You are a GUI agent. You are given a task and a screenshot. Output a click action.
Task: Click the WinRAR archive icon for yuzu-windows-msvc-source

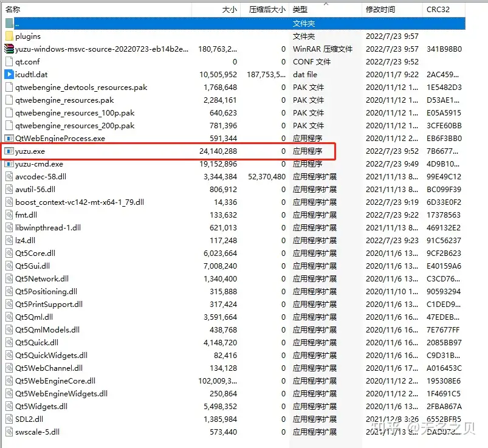(9, 49)
